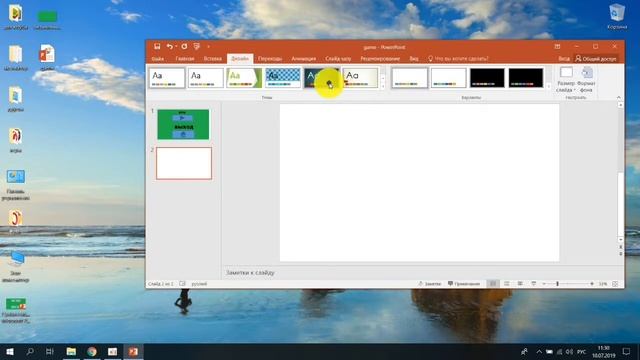Collapse the ribbon with the caret arrow
The height and width of the screenshot is (360, 640).
click(x=618, y=98)
